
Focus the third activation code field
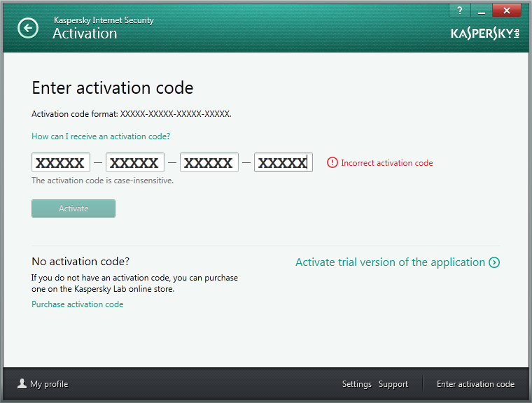click(209, 162)
